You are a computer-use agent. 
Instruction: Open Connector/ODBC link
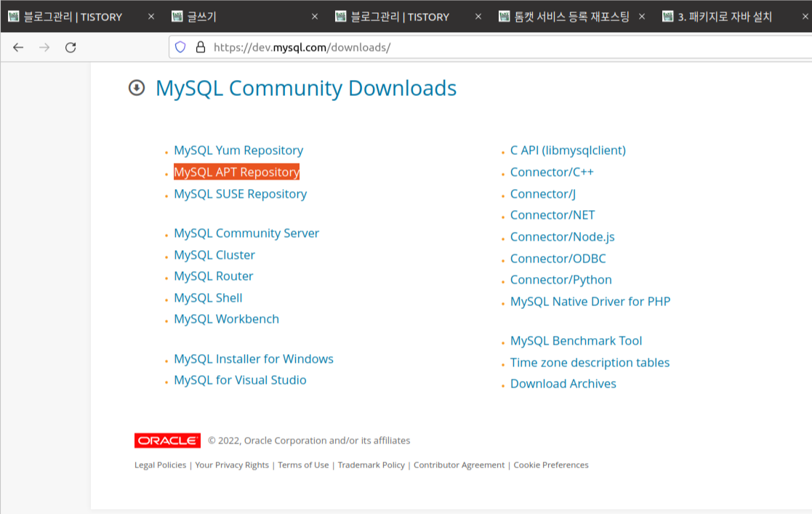coord(558,259)
